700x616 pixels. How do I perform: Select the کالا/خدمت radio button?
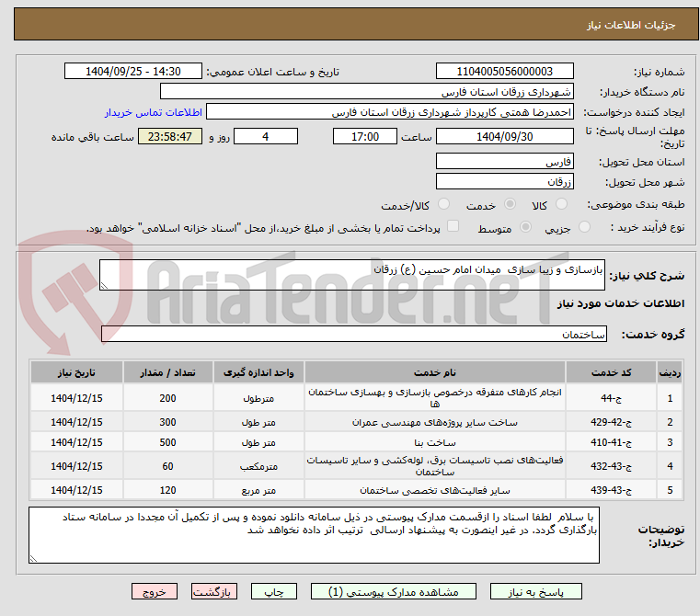(443, 204)
